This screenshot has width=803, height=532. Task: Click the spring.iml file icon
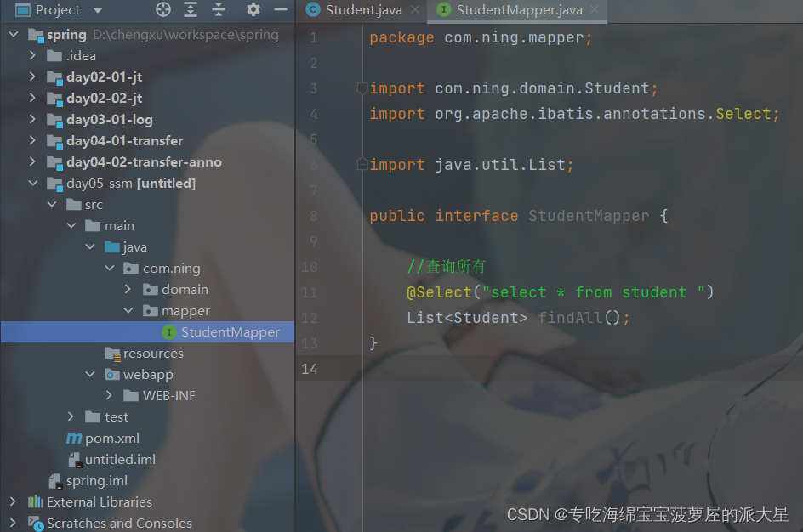tap(54, 481)
